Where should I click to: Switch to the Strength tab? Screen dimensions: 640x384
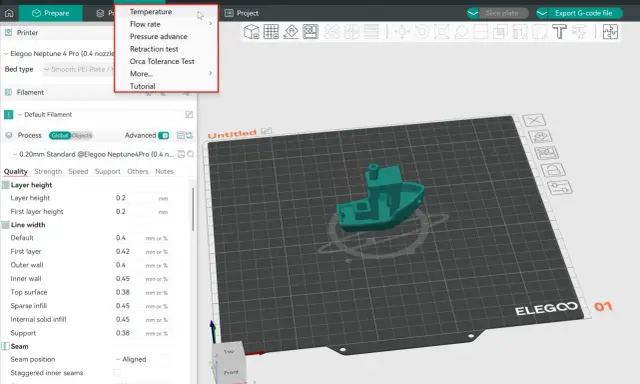click(x=48, y=171)
